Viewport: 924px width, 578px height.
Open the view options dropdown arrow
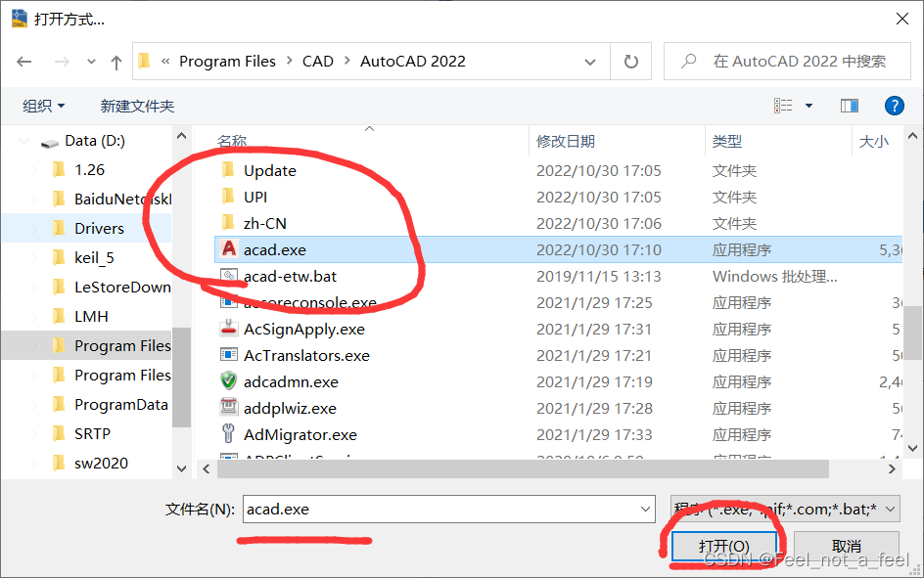pos(809,106)
